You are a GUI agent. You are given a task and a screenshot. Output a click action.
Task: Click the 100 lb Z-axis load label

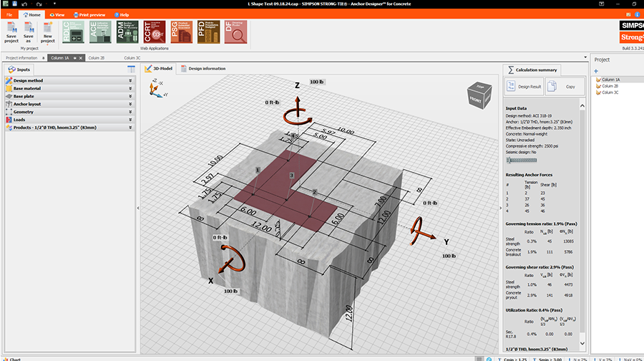pyautogui.click(x=317, y=82)
